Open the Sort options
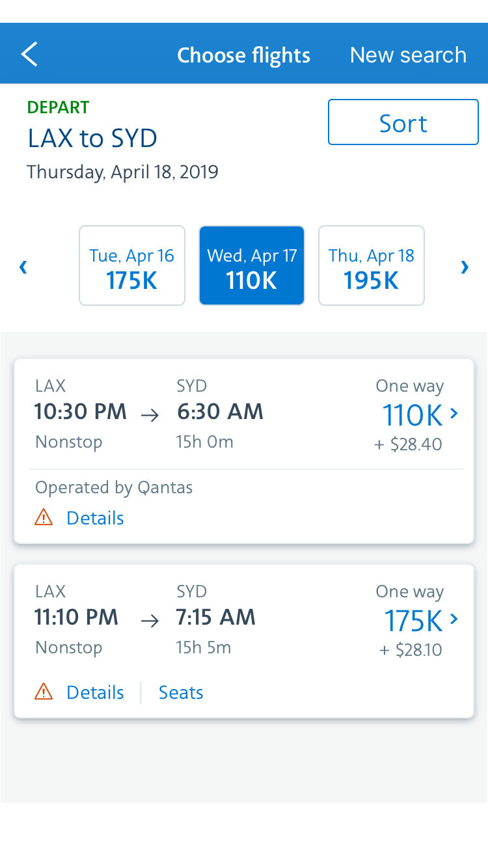The height and width of the screenshot is (868, 488). pos(403,122)
